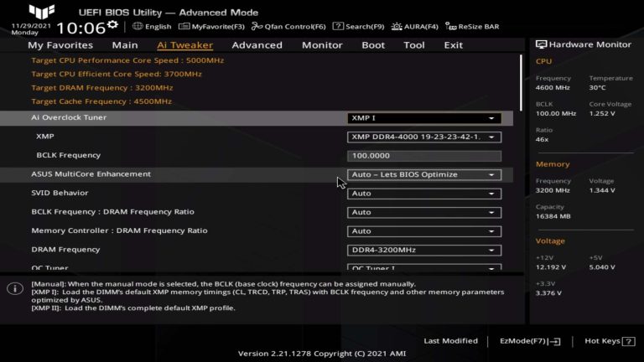The image size is (644, 362).
Task: Open Ai Overclock Tuner dropdown
Action: (424, 118)
